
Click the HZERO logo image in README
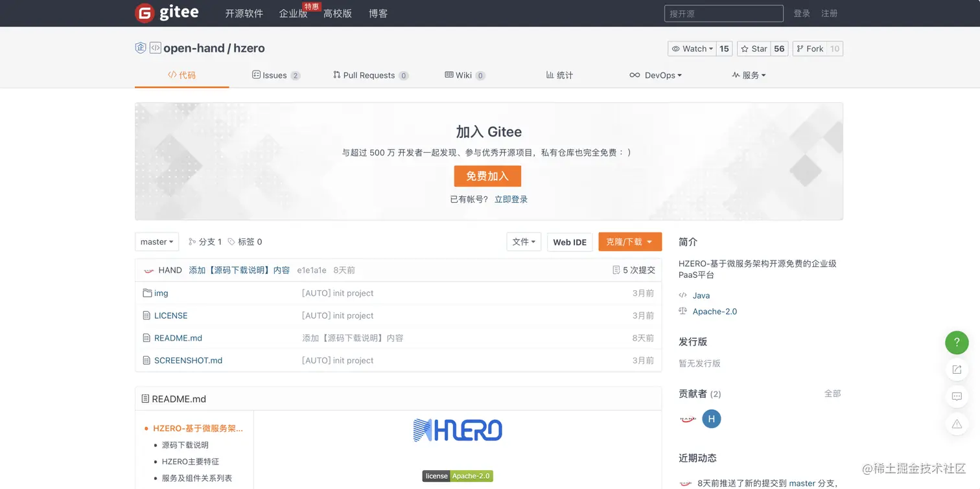458,430
